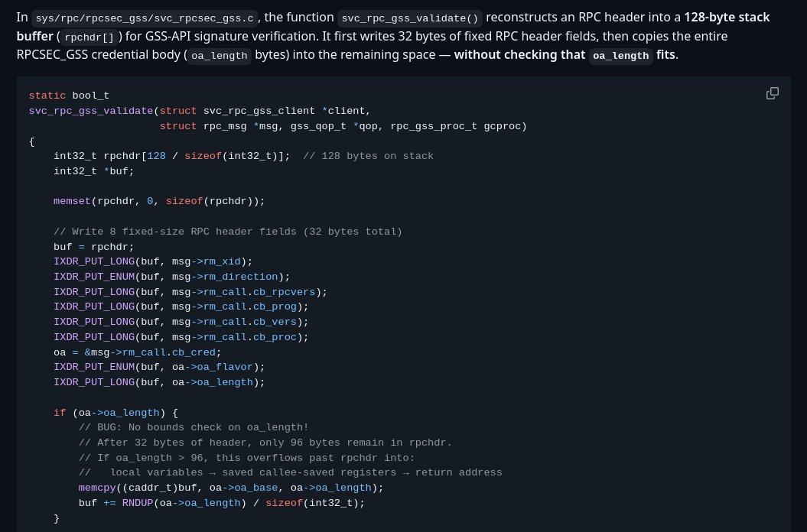Click the 'buf = rpchdr;' assignment line
807x532 pixels.
(93, 247)
